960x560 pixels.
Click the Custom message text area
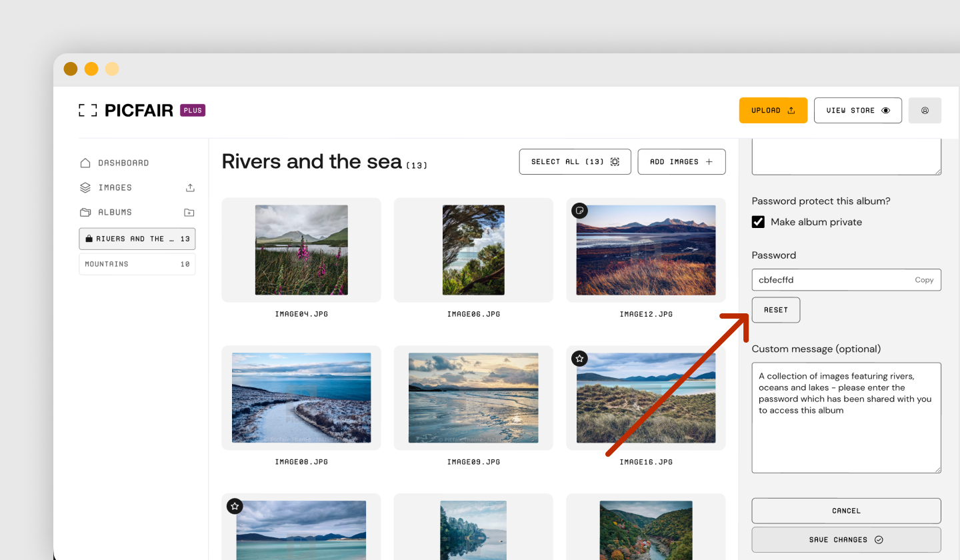click(847, 418)
